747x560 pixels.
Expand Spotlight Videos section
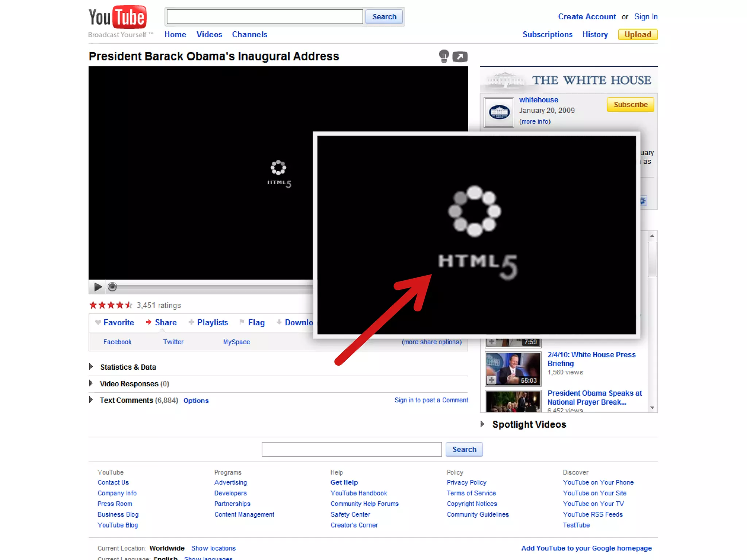click(x=523, y=424)
